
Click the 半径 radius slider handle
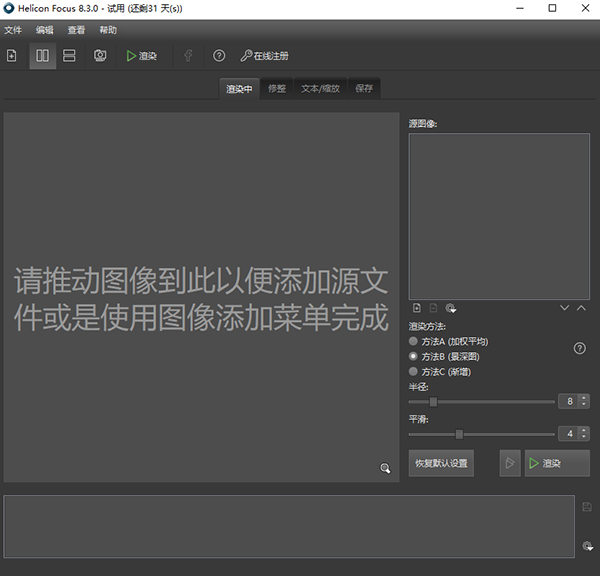pos(433,402)
